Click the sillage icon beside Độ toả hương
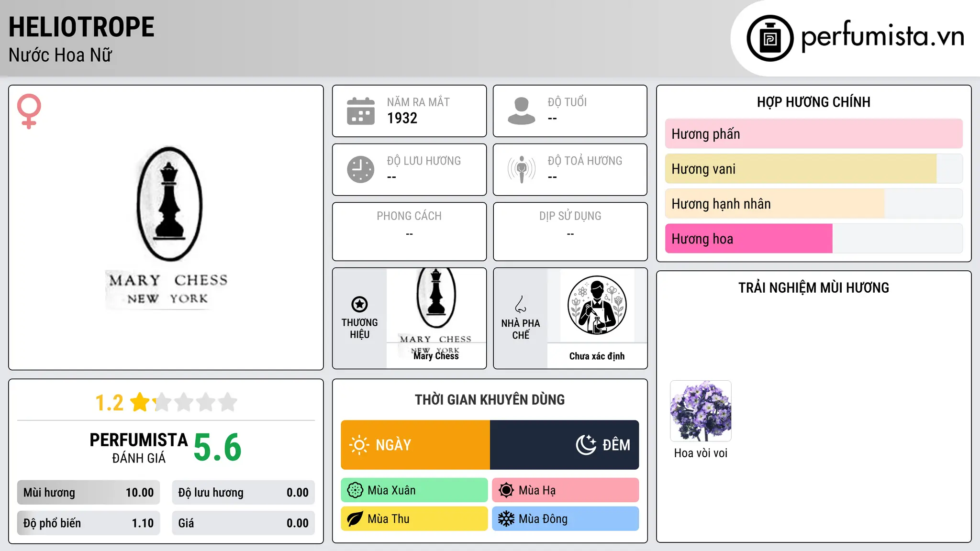 522,169
